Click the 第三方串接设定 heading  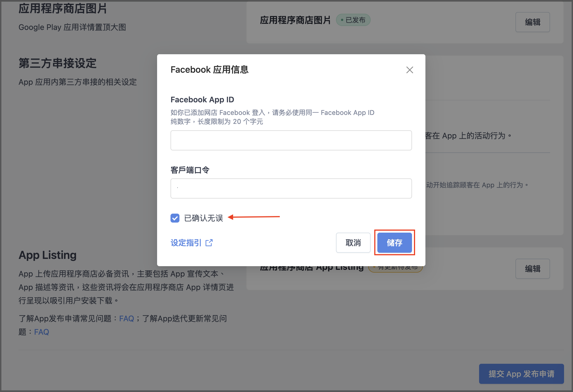[58, 63]
